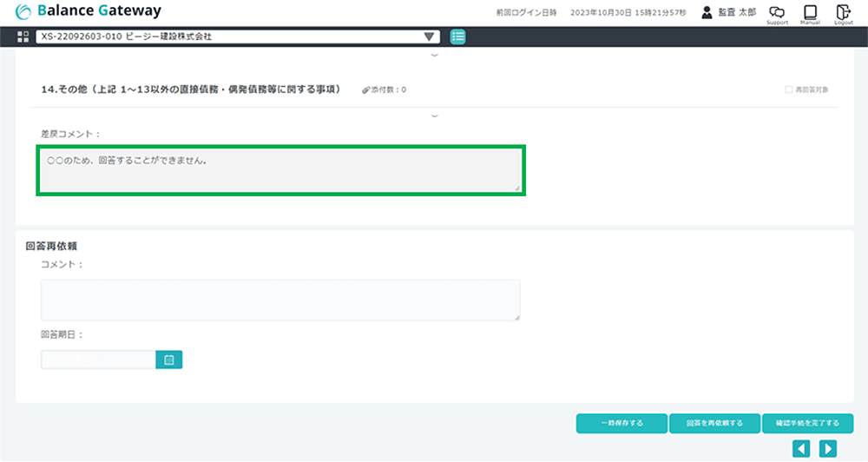Open the grid menu icon
Viewport: 868px width, 462px height.
(23, 36)
